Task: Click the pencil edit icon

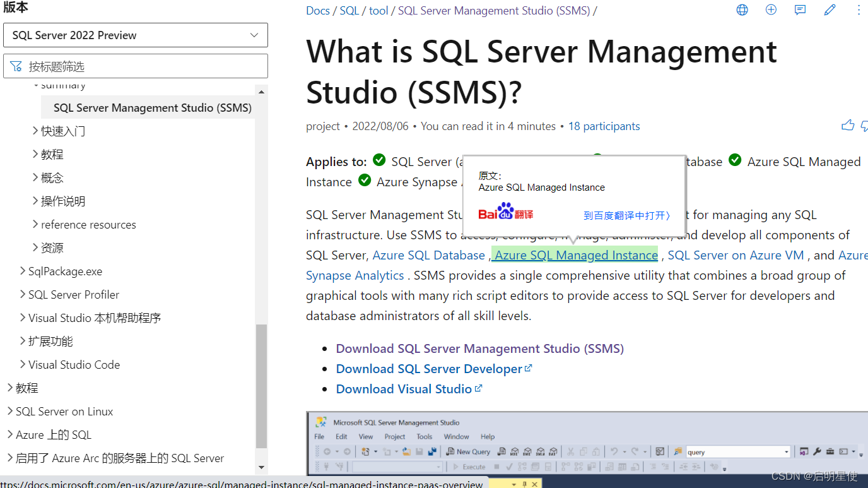Action: pyautogui.click(x=830, y=10)
